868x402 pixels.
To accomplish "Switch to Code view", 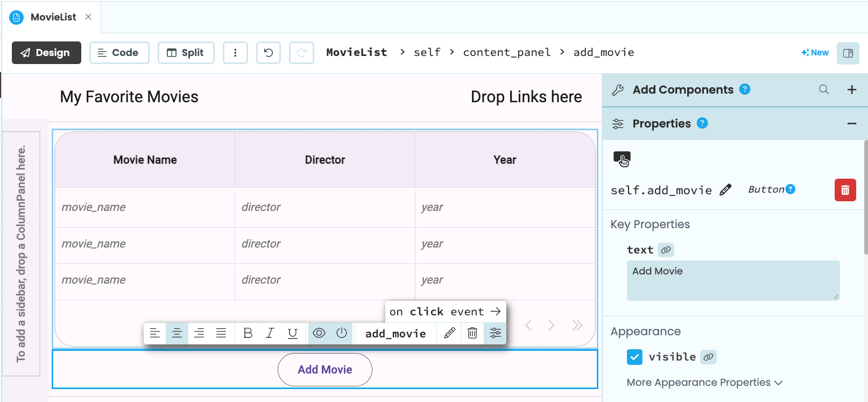I will pos(119,53).
